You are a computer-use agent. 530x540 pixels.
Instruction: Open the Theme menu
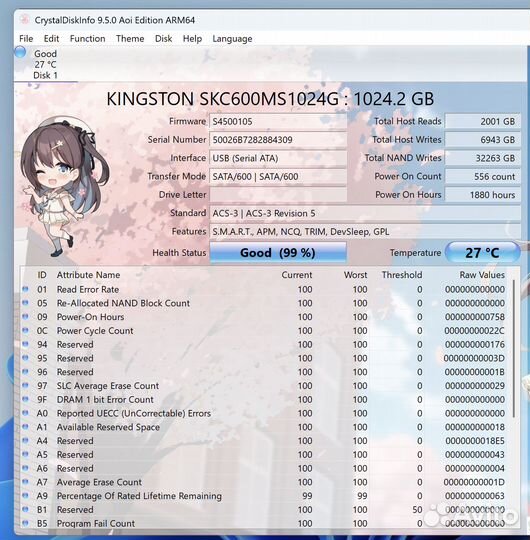point(130,39)
